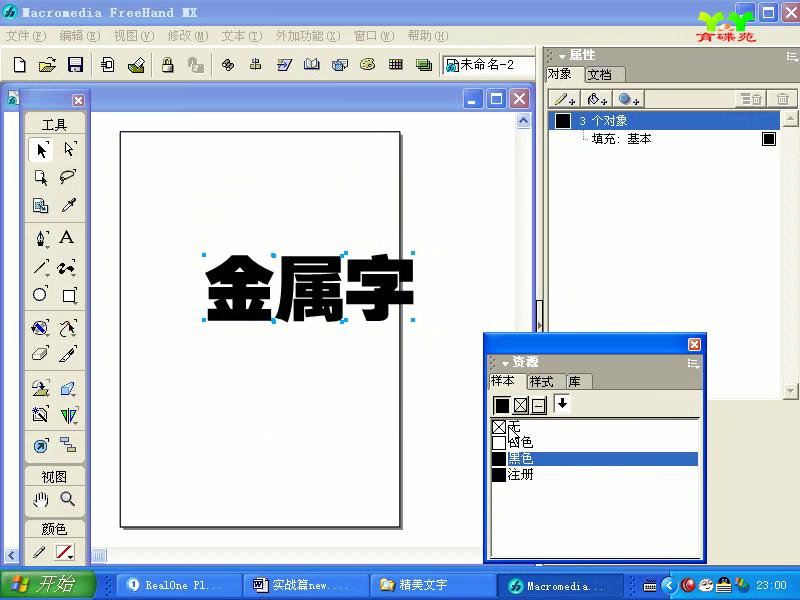Add fill in Properties panel
The image size is (800, 600).
596,98
